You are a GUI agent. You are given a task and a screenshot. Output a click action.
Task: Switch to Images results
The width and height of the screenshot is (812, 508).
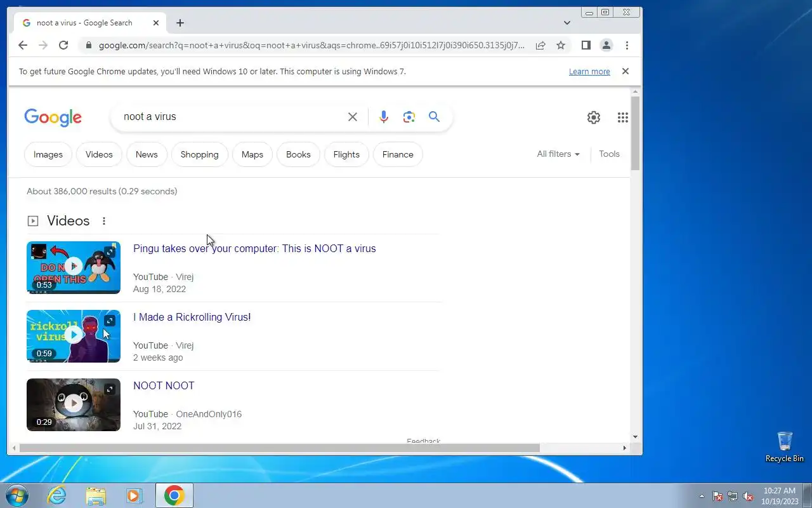48,154
